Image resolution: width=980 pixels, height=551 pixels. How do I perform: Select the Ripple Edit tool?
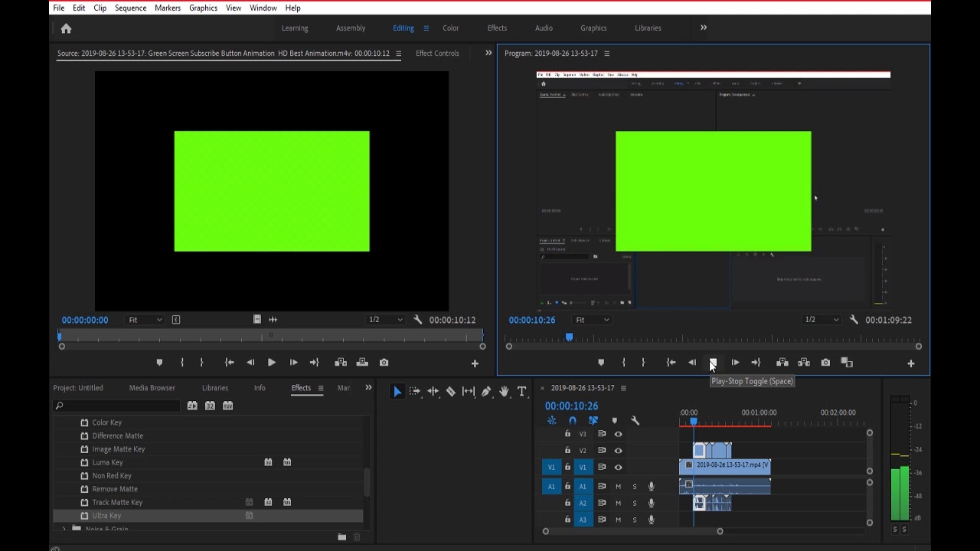[433, 391]
